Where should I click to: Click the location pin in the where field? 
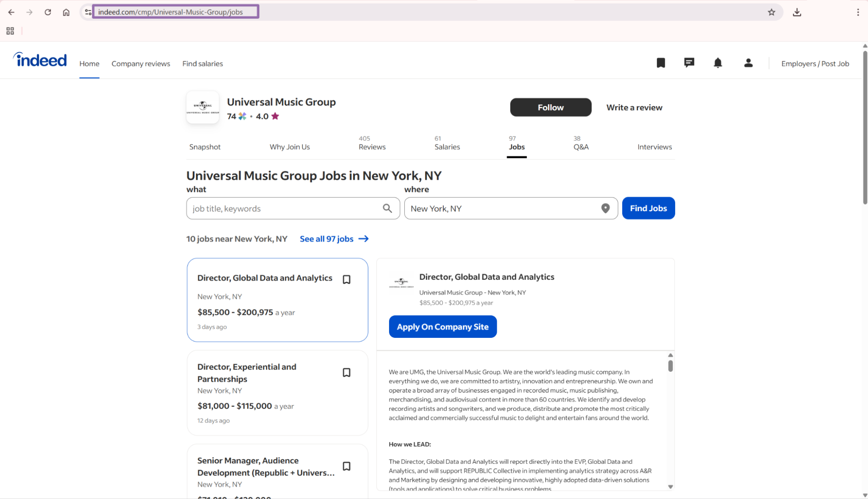click(605, 208)
